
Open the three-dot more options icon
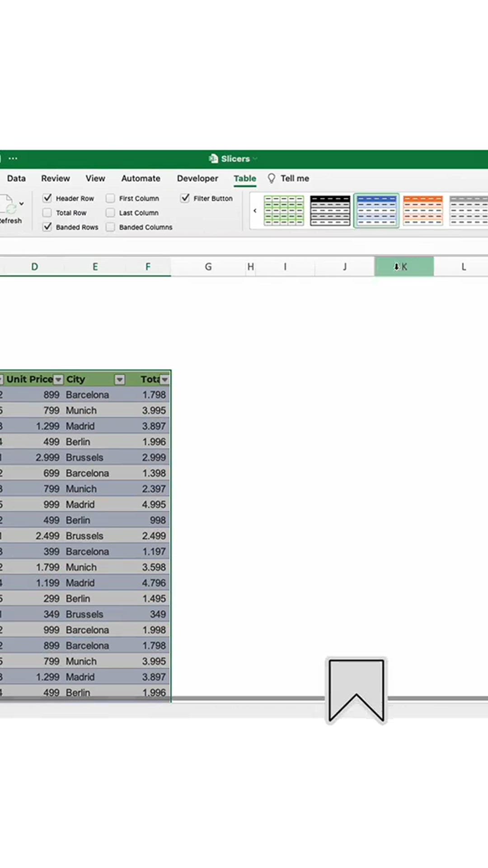pos(13,159)
